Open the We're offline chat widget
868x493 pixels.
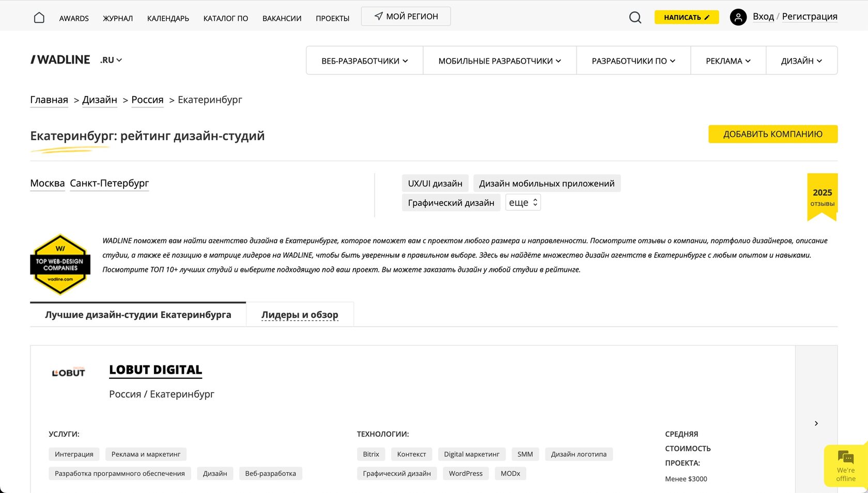[846, 466]
